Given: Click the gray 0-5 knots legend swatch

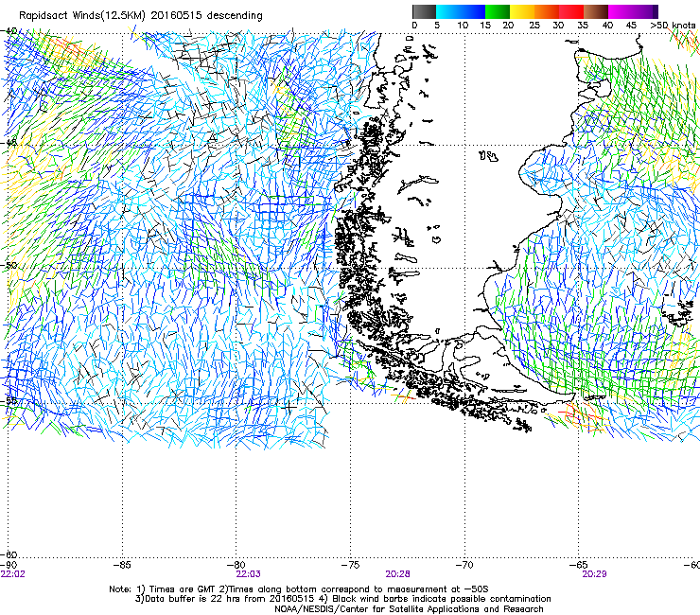Looking at the screenshot, I should [424, 11].
